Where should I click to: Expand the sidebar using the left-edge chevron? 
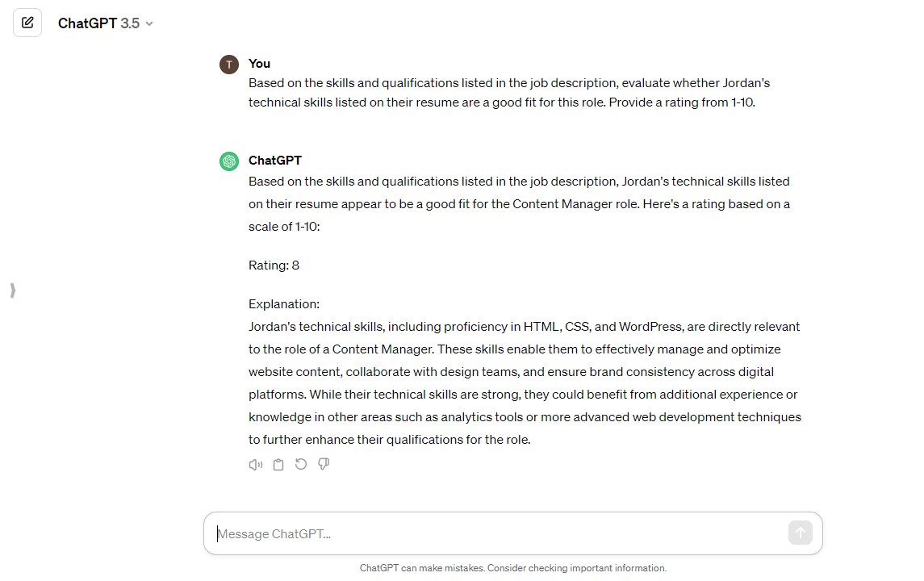13,290
